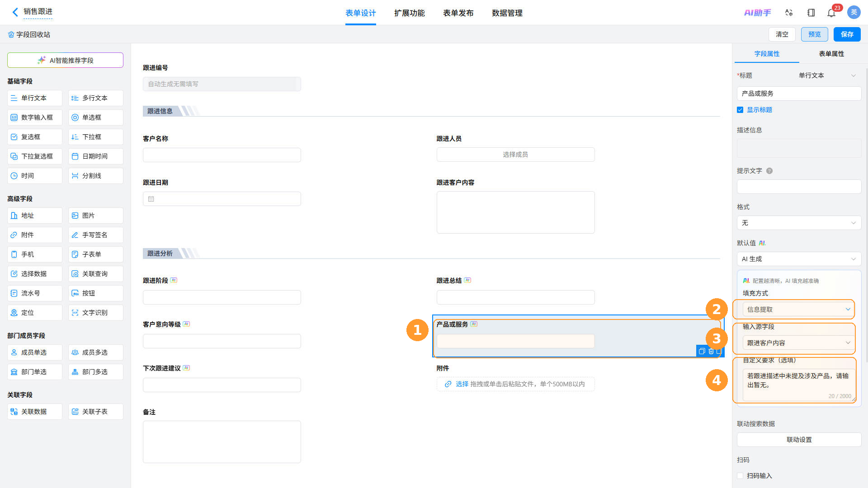Screen dimensions: 868x488
Task: Add a 子表单 field
Action: (x=96, y=254)
